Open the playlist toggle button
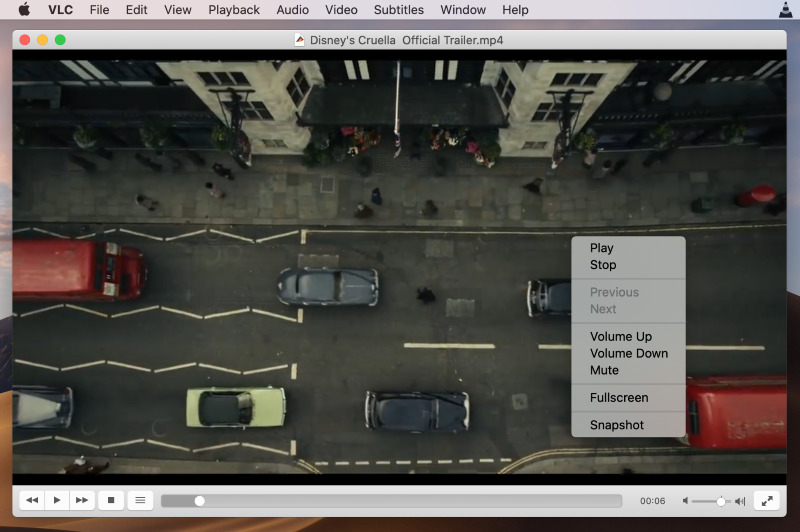This screenshot has height=532, width=800. [140, 500]
